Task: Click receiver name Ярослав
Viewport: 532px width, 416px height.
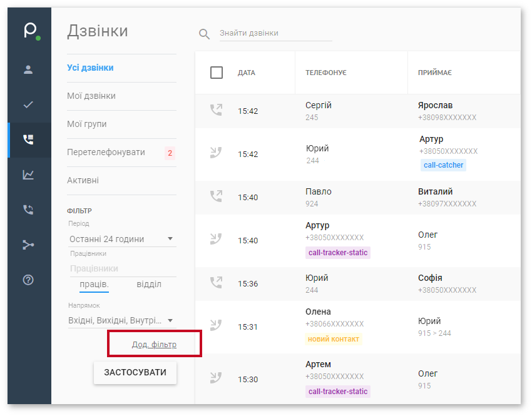Action: (436, 106)
